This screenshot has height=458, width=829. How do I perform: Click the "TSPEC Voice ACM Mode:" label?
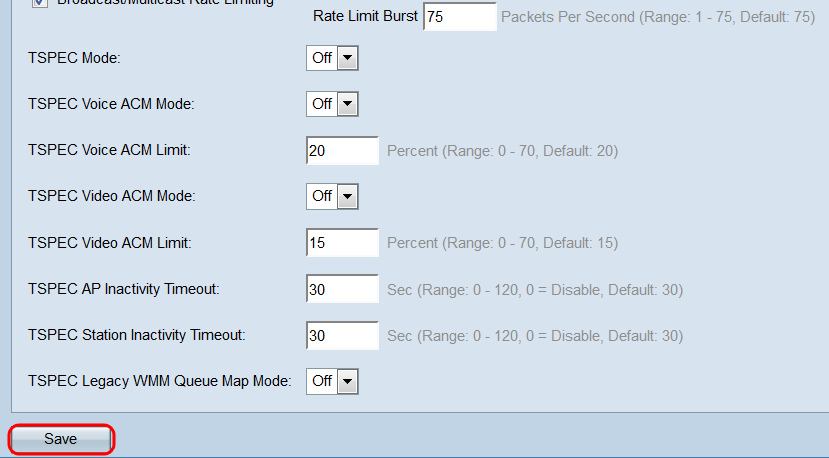pos(110,105)
